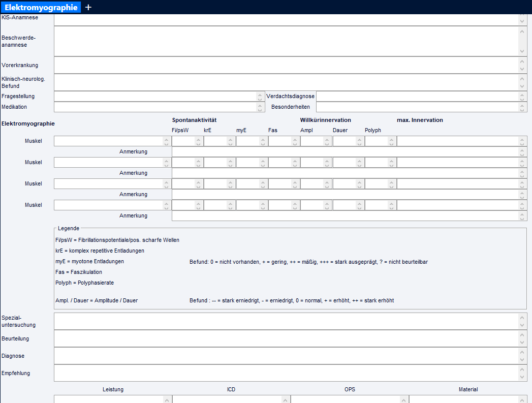
Task: Click myE field in first Muskel row
Action: [252, 141]
